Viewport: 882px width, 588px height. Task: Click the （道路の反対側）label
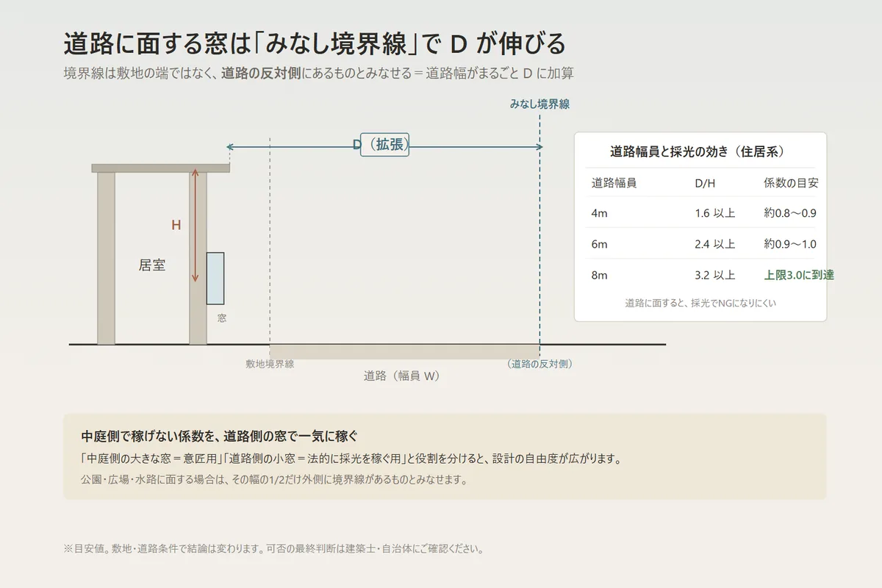click(539, 364)
